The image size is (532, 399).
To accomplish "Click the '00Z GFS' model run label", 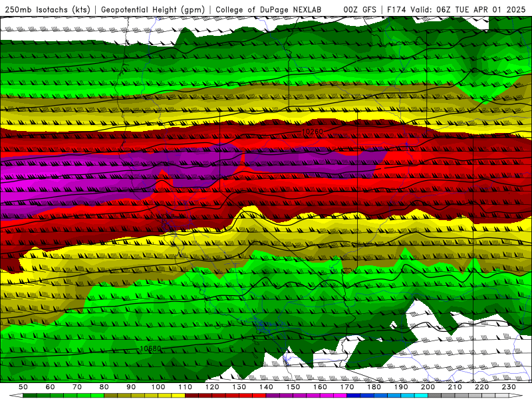I will [x=360, y=9].
